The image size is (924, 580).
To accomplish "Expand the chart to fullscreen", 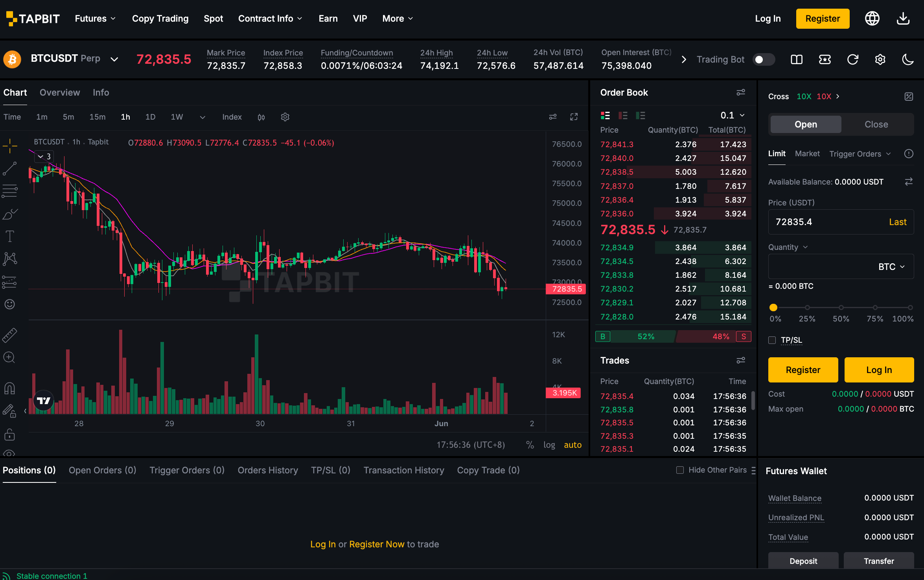I will (574, 117).
